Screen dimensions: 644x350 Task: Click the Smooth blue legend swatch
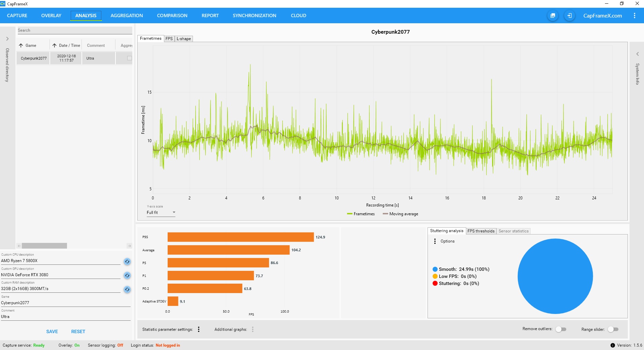[435, 269]
